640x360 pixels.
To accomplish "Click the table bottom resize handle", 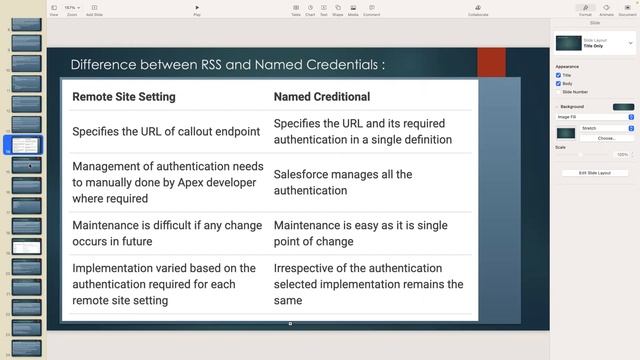I will coord(290,324).
